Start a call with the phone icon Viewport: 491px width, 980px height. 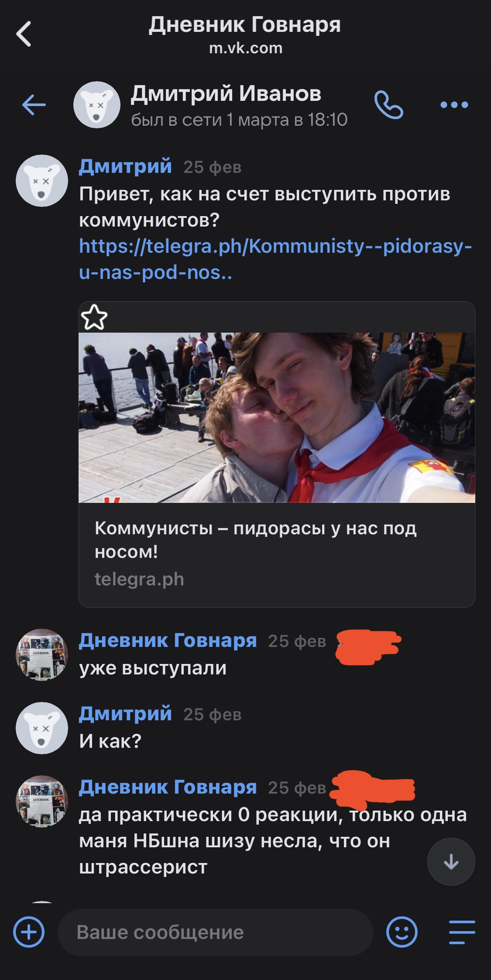pyautogui.click(x=388, y=105)
